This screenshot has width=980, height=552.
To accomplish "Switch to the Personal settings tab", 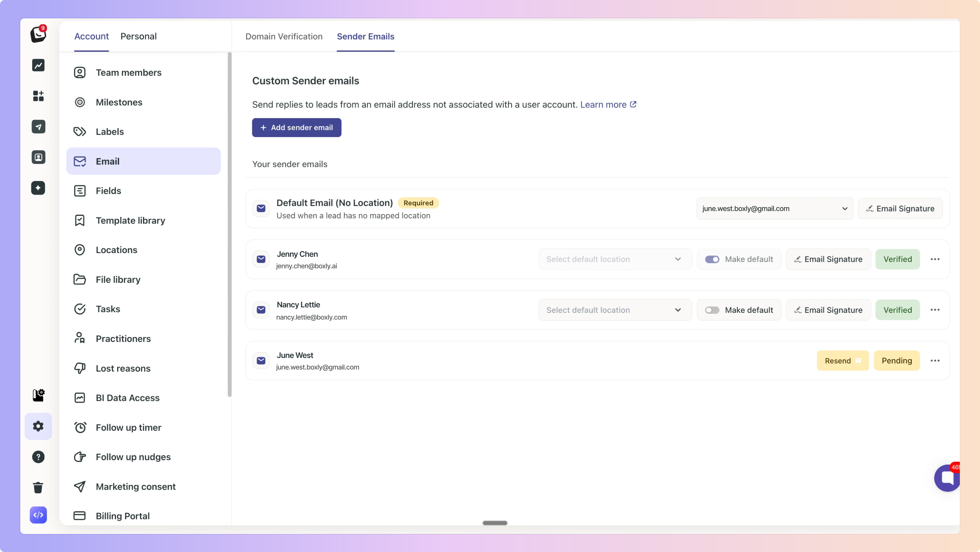I will [x=139, y=37].
